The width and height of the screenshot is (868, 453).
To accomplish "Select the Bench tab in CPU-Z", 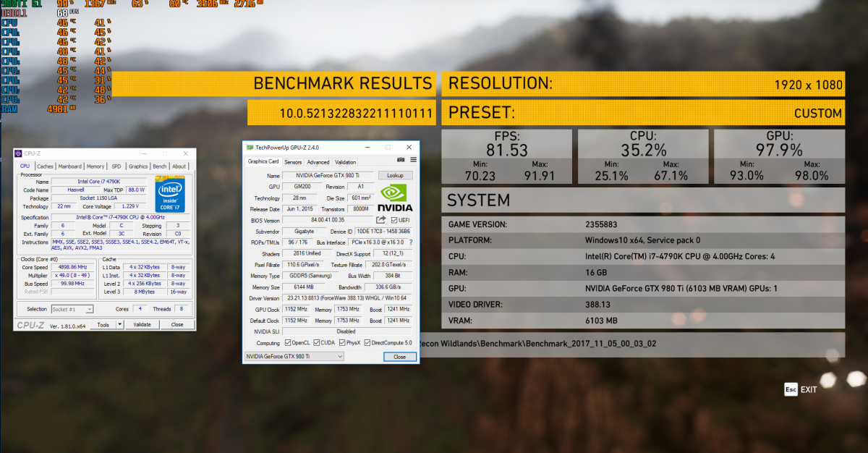I will (159, 166).
